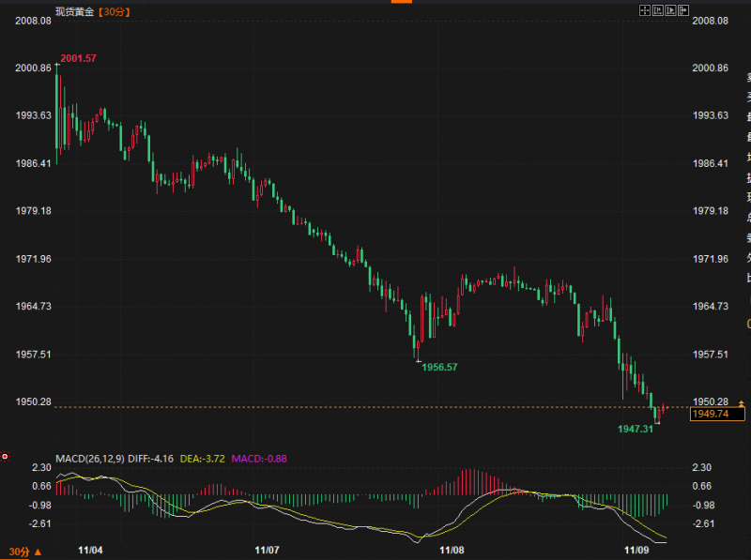Image resolution: width=751 pixels, height=560 pixels.
Task: Click the play-arrow chart toolbar icon
Action: pos(670,10)
